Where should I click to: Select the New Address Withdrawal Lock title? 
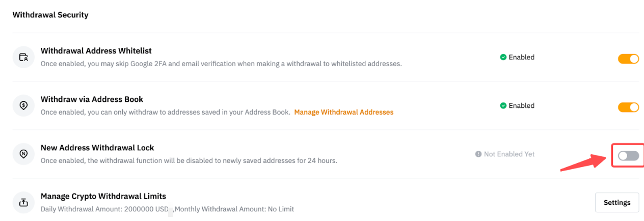tap(97, 148)
